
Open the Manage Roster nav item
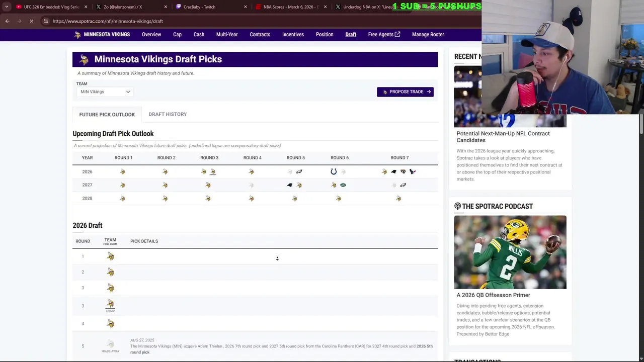428,35
